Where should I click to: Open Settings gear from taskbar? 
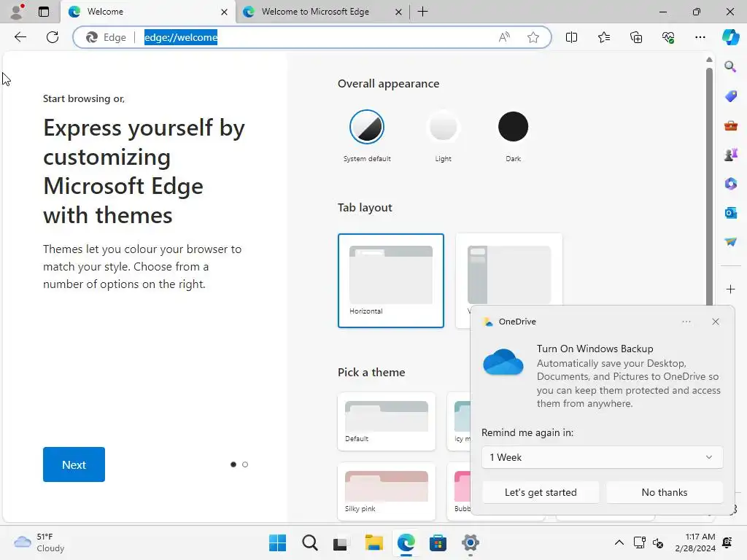[470, 542]
